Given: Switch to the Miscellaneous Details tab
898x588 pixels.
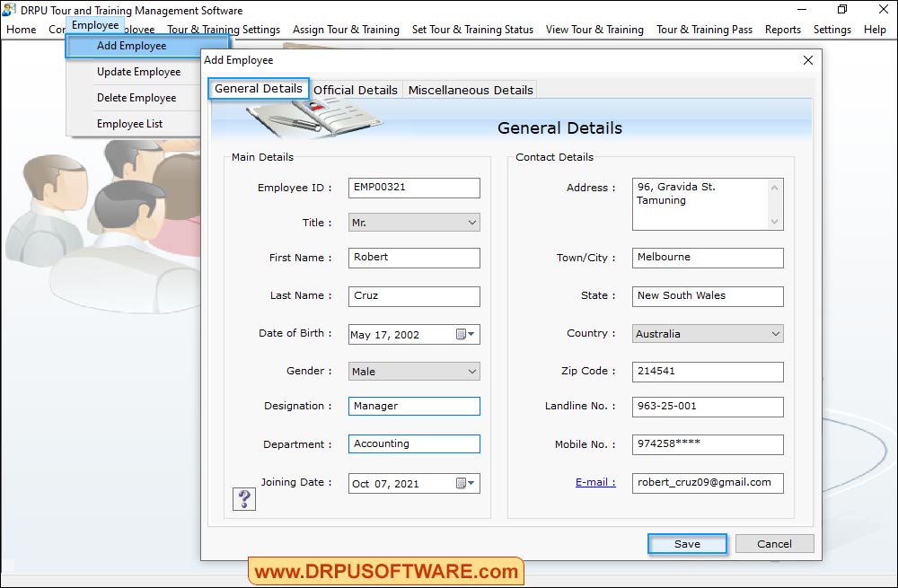Looking at the screenshot, I should coord(469,90).
